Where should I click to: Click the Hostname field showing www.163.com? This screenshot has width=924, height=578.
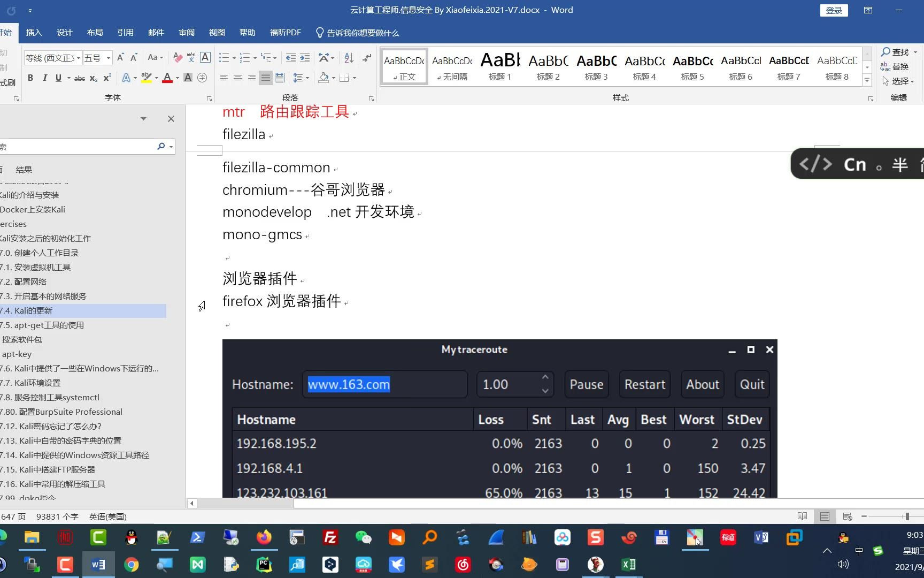(x=384, y=384)
